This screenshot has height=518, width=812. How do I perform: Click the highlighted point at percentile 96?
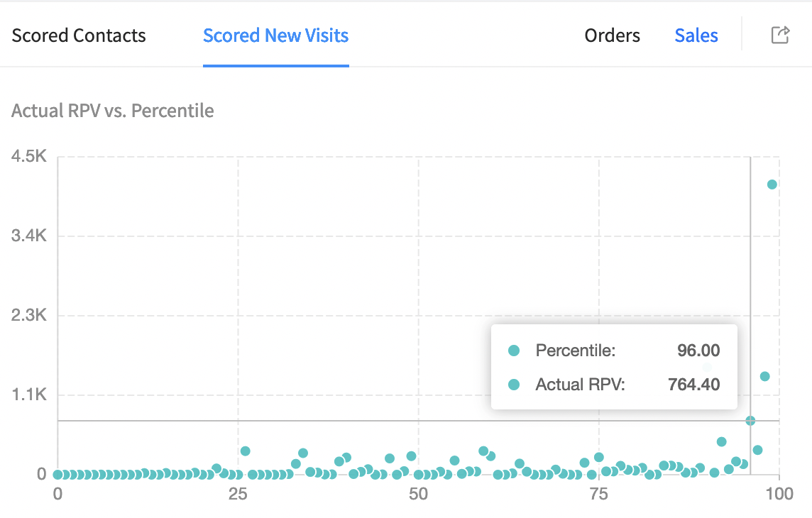750,421
